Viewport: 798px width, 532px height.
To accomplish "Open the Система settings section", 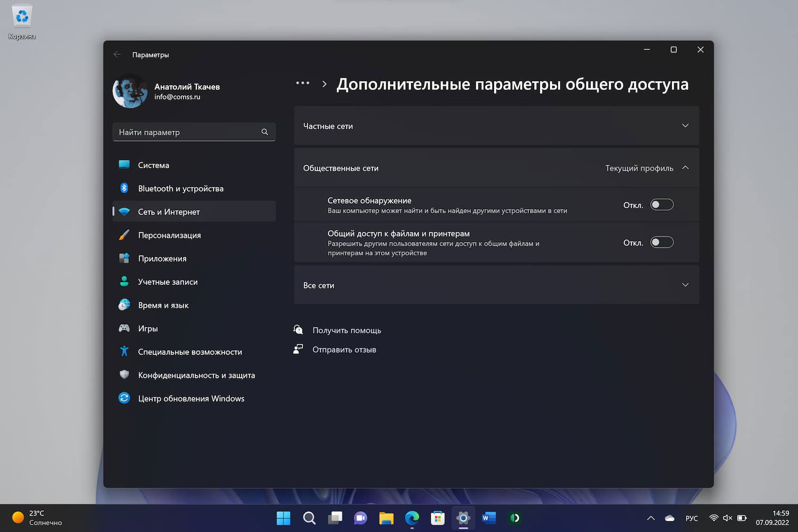I will tap(194, 165).
